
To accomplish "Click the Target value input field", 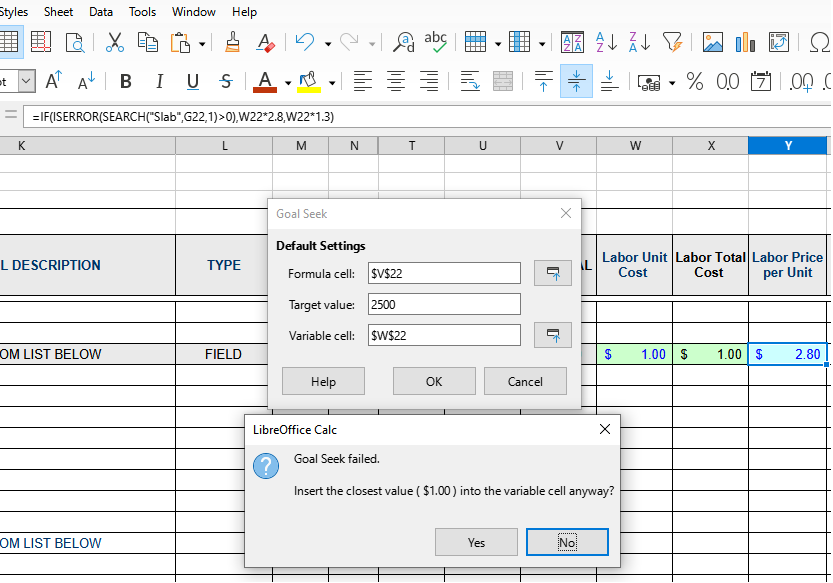I will tap(444, 305).
